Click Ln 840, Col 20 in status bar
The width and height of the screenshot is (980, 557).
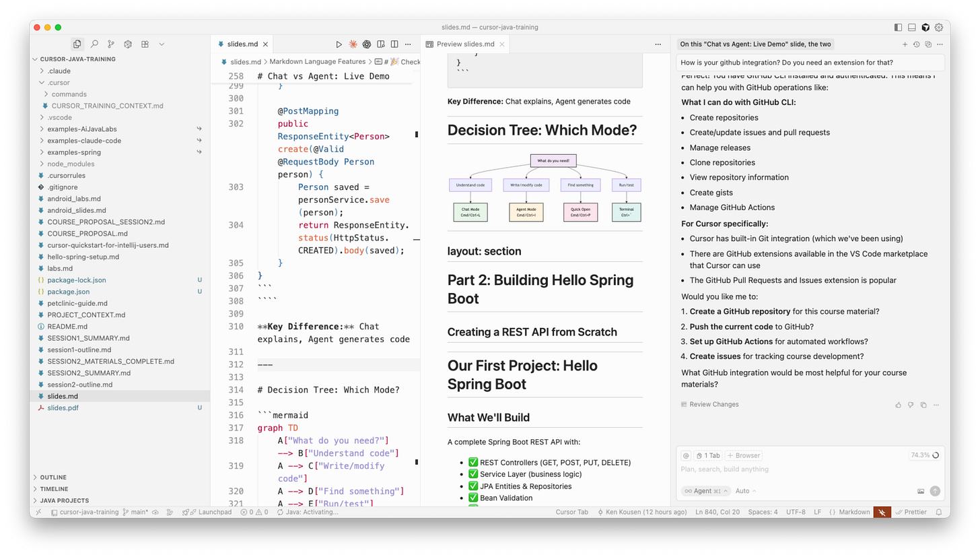click(x=717, y=512)
